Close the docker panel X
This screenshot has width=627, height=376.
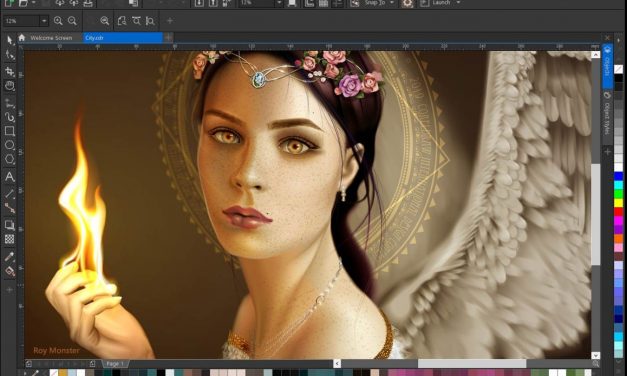(x=607, y=38)
